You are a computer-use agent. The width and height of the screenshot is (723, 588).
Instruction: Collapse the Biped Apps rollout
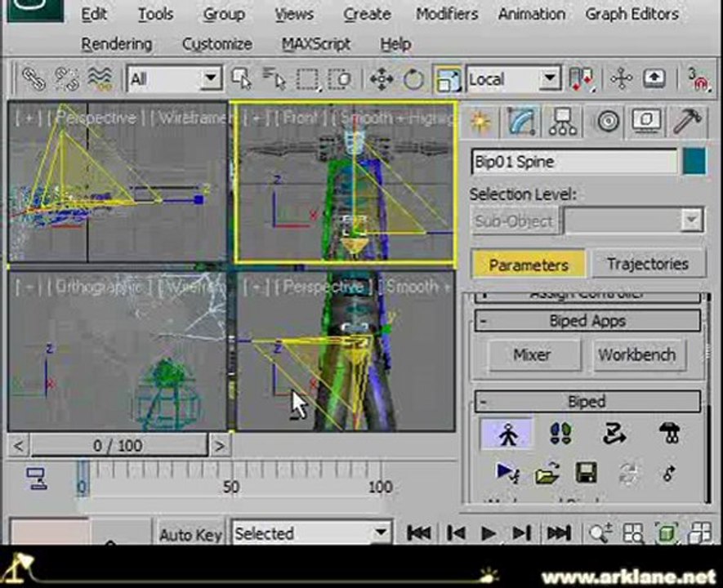click(x=587, y=321)
